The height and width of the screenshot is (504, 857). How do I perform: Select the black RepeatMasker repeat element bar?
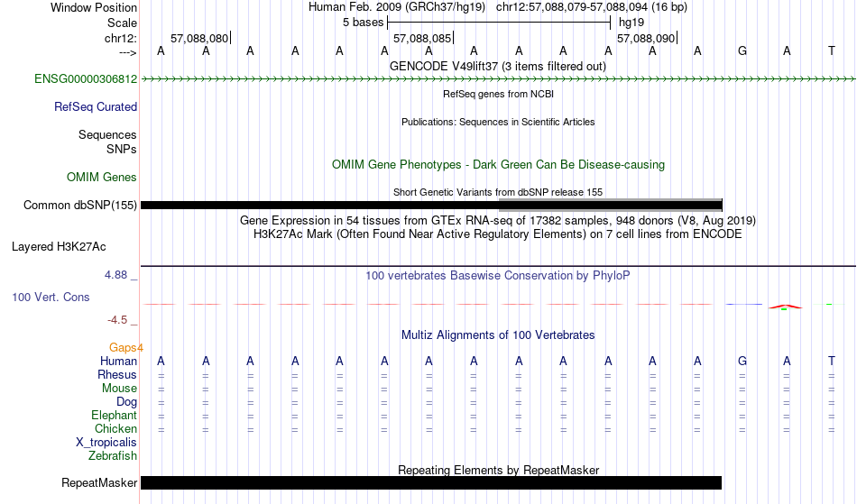pos(431,482)
